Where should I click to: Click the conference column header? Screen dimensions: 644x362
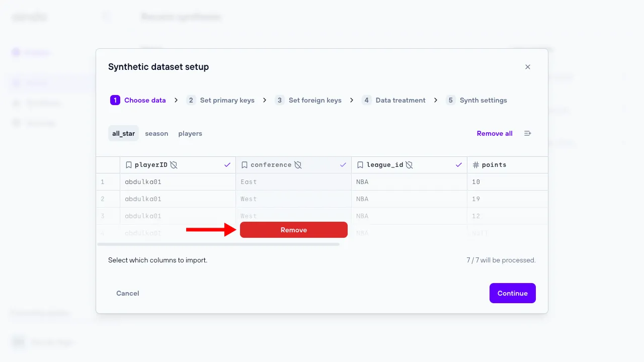293,165
